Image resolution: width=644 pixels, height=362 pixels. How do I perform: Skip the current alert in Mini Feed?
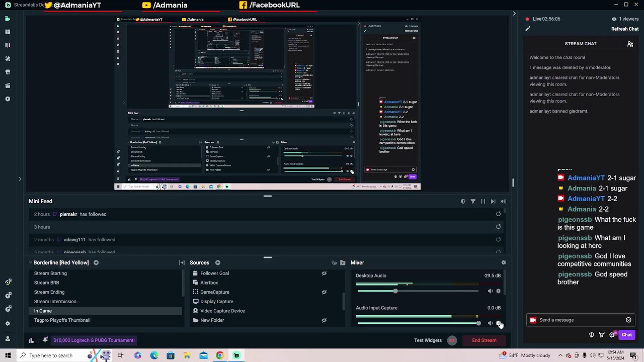click(493, 202)
